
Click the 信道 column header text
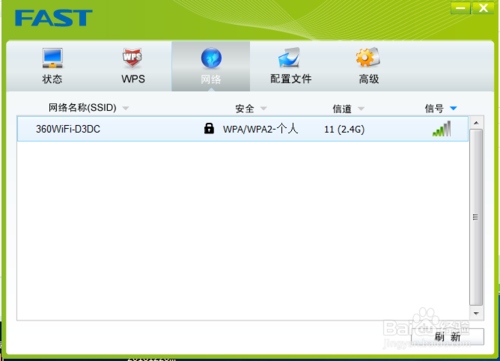(342, 109)
